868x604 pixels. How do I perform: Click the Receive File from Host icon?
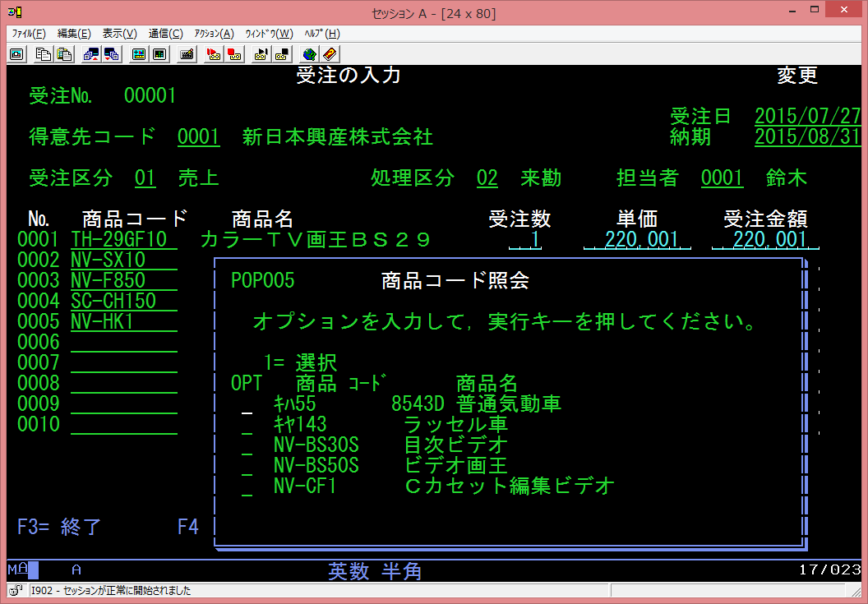pyautogui.click(x=112, y=54)
